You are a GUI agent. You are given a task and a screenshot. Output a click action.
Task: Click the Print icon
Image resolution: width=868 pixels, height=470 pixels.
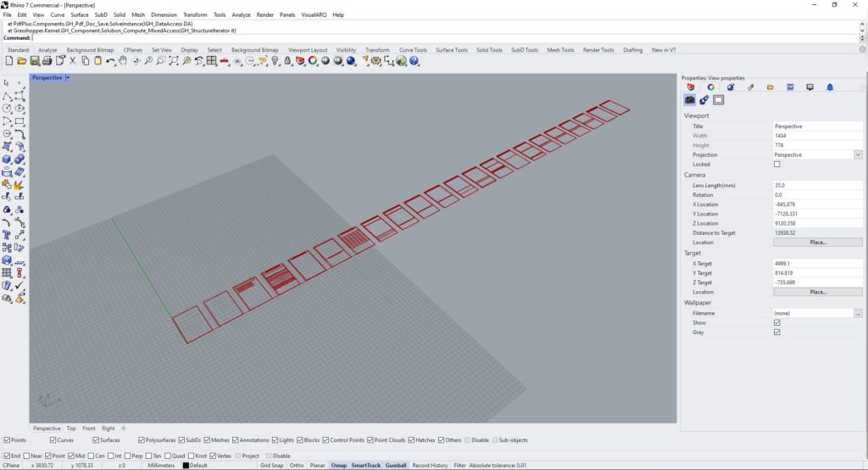click(x=47, y=61)
